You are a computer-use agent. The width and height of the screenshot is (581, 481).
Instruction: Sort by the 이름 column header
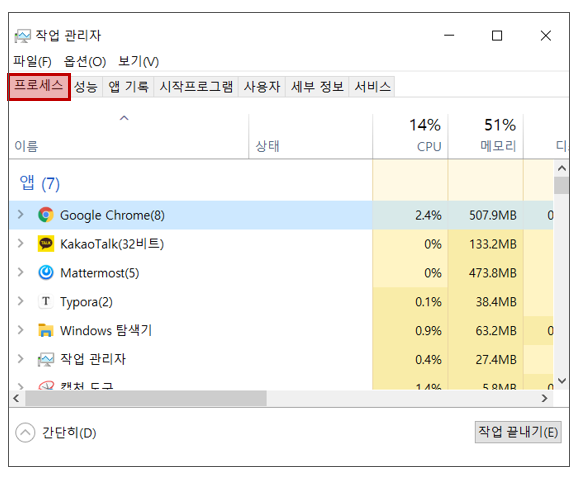coord(129,136)
